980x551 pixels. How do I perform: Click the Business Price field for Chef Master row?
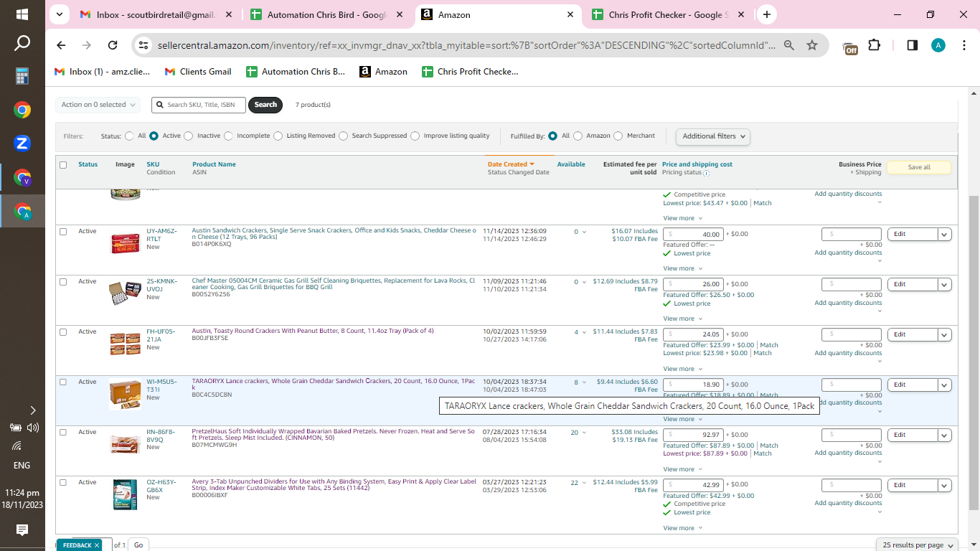[852, 284]
